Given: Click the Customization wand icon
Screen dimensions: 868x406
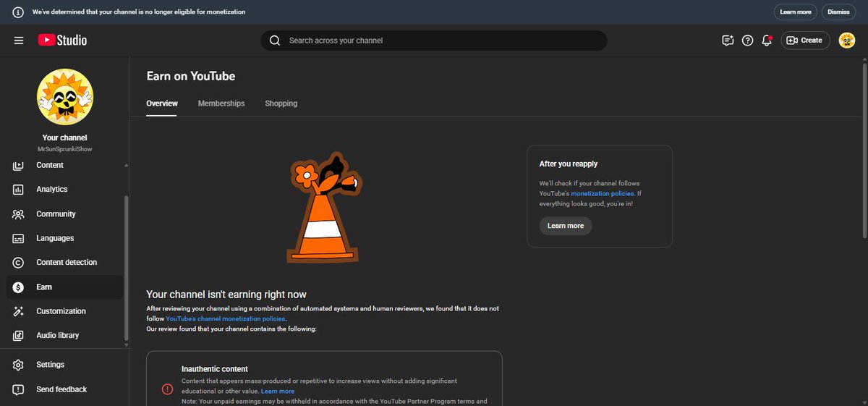Looking at the screenshot, I should (19, 311).
